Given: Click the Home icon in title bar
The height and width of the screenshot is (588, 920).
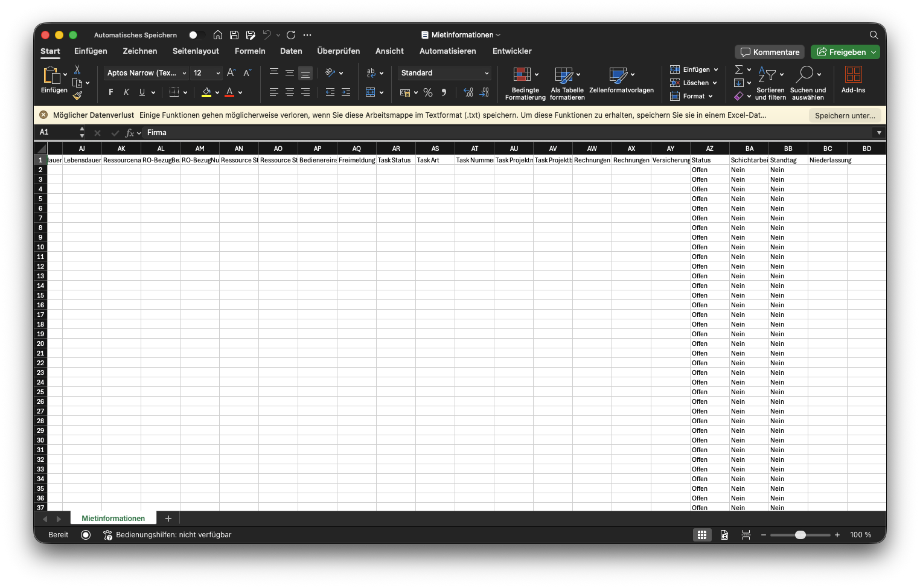Looking at the screenshot, I should click(x=218, y=35).
